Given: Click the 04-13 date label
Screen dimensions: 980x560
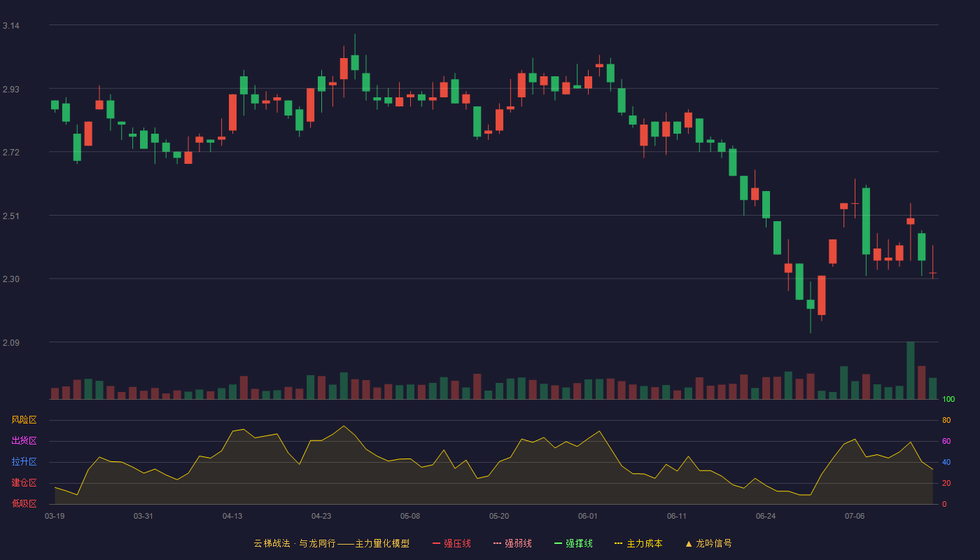Looking at the screenshot, I should pyautogui.click(x=232, y=516).
